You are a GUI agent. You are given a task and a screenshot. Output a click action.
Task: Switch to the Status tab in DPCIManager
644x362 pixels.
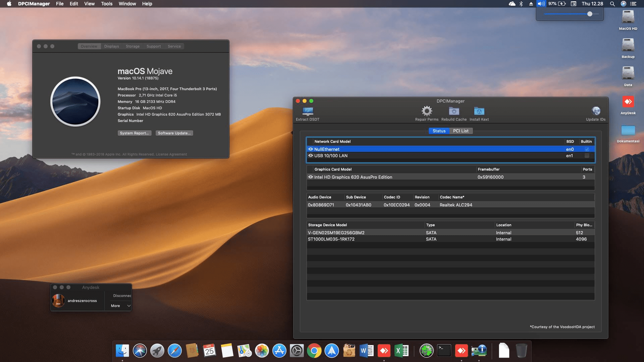click(439, 131)
